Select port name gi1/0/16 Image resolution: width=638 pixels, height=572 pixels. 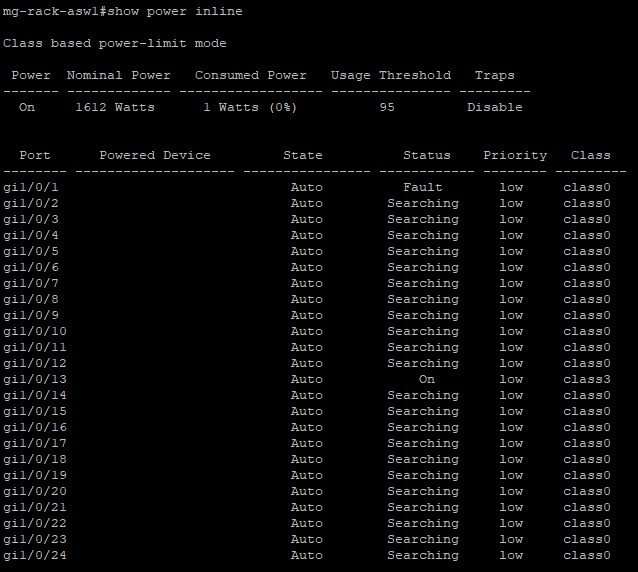(x=35, y=428)
